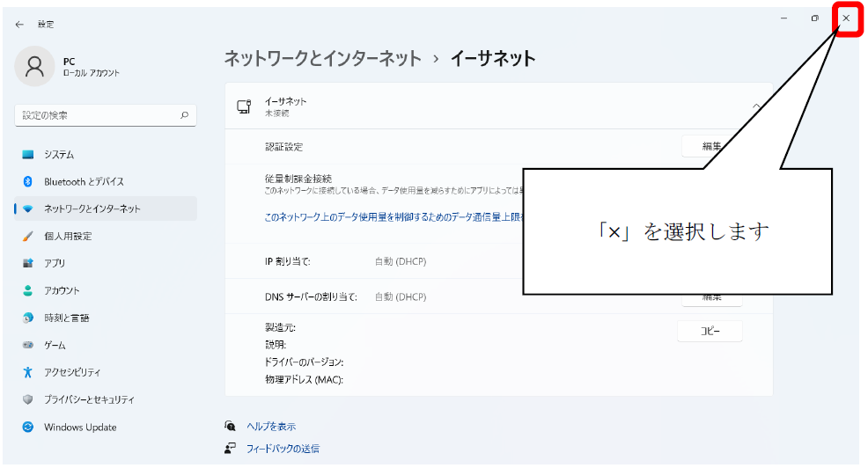Open Windows Update in sidebar
The width and height of the screenshot is (868, 468).
[x=80, y=428]
